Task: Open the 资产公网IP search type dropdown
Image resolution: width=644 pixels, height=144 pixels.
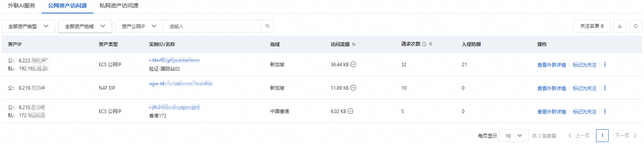Action: pyautogui.click(x=139, y=26)
